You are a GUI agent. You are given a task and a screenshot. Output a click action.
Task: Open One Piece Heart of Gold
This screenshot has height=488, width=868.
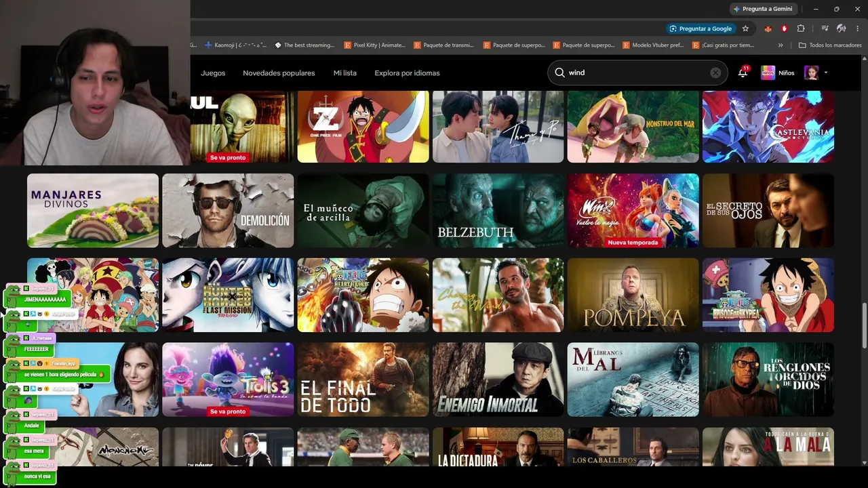[363, 295]
